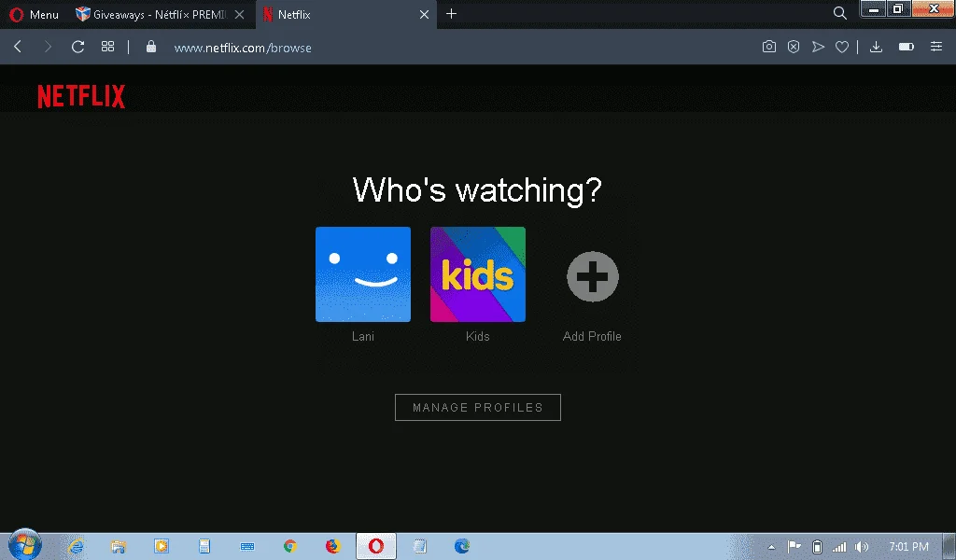Open Calculator from the taskbar
The width and height of the screenshot is (956, 560).
tap(204, 546)
